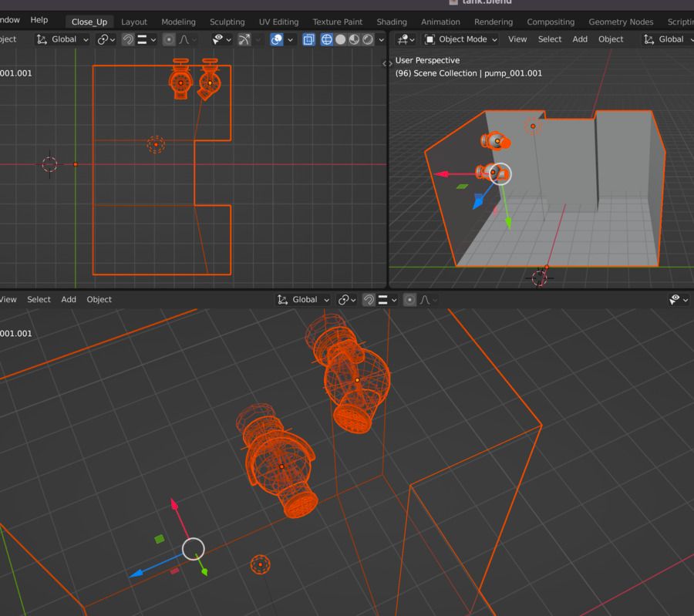Toggle snapping magnet in bottom viewport header
The width and height of the screenshot is (694, 616).
click(x=369, y=300)
